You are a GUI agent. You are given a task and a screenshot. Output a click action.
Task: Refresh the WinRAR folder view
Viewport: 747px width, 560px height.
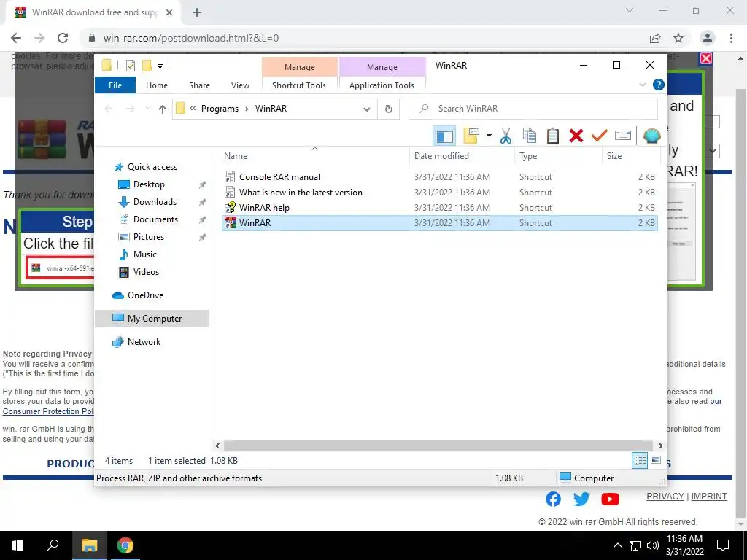389,109
